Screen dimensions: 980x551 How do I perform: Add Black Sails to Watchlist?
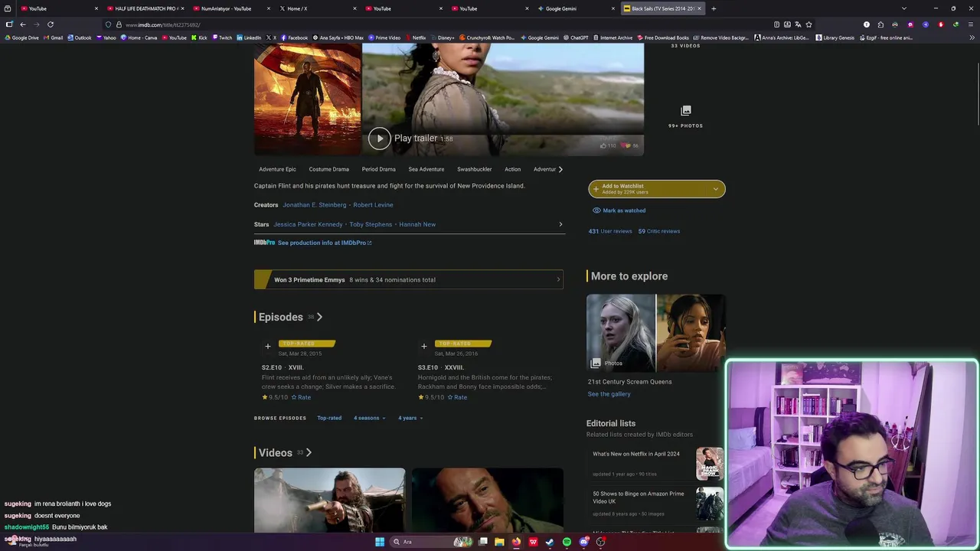[x=648, y=189]
